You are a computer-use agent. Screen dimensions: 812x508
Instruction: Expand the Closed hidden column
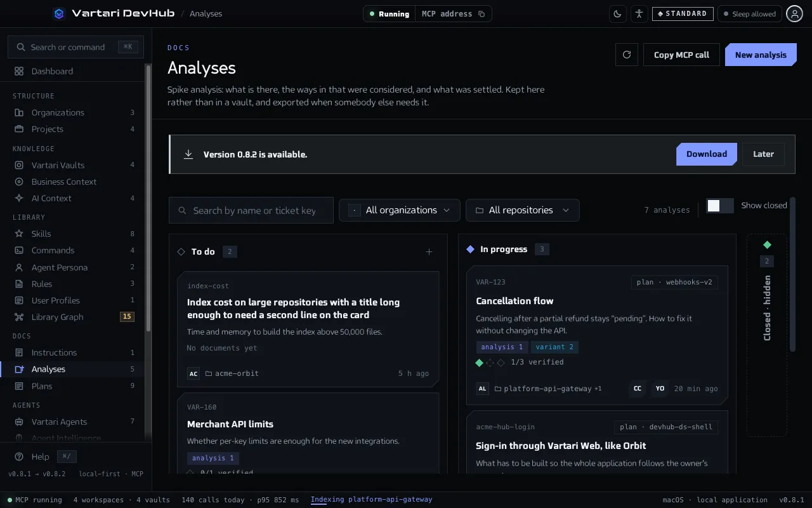767,335
